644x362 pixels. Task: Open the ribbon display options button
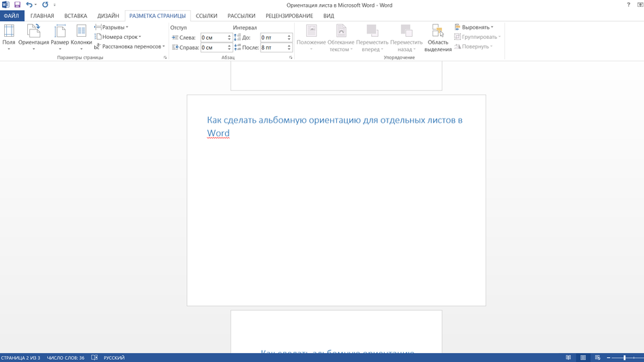(x=640, y=5)
